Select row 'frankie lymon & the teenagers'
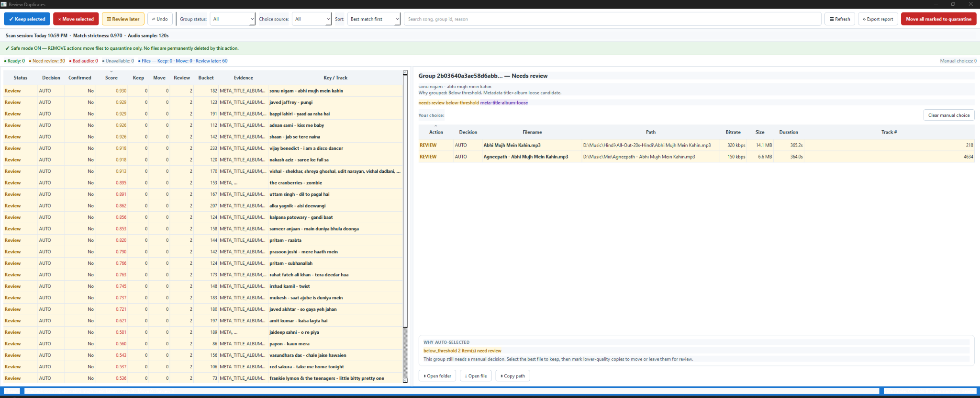The width and height of the screenshot is (980, 398). pyautogui.click(x=203, y=378)
